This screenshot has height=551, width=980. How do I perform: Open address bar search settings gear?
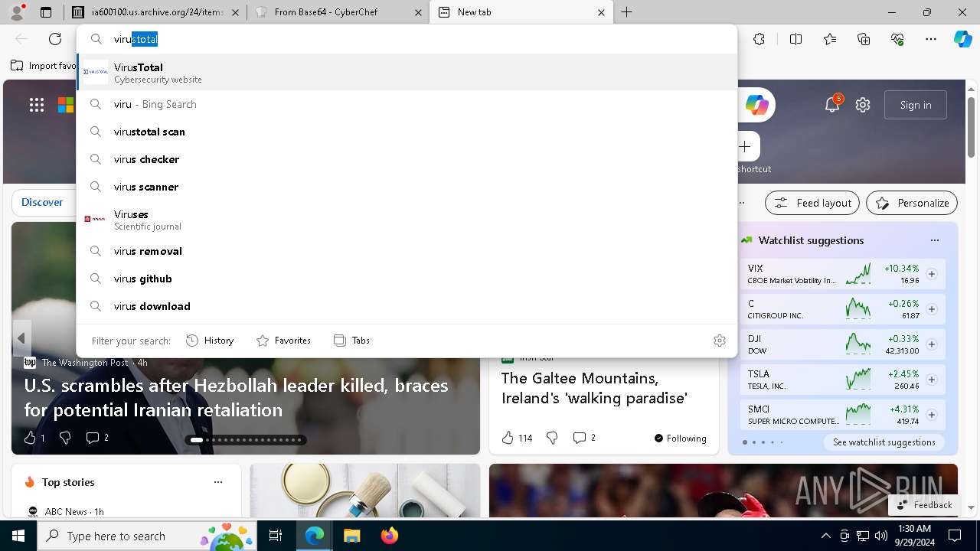pyautogui.click(x=719, y=341)
